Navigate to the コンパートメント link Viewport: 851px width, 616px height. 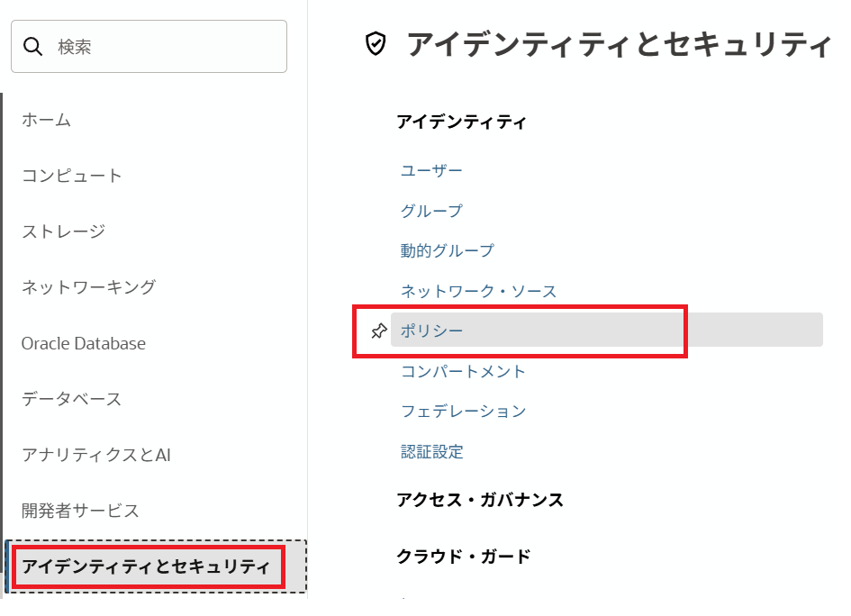coord(464,371)
